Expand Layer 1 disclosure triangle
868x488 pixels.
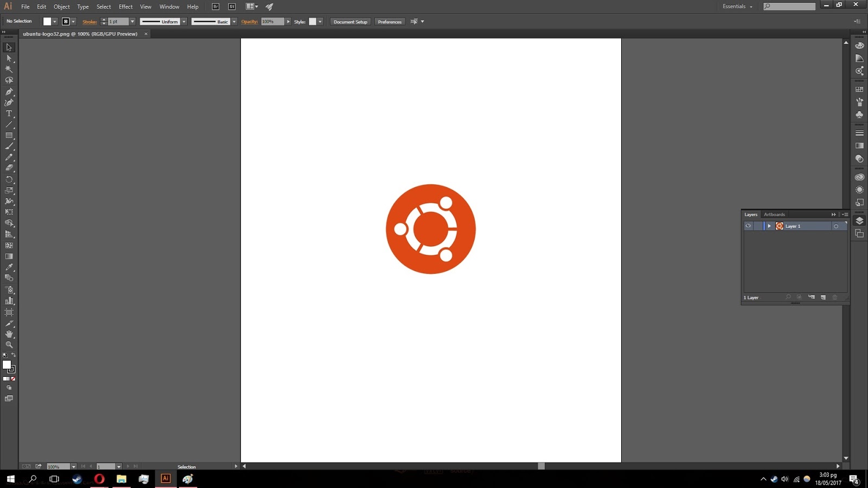(x=769, y=226)
